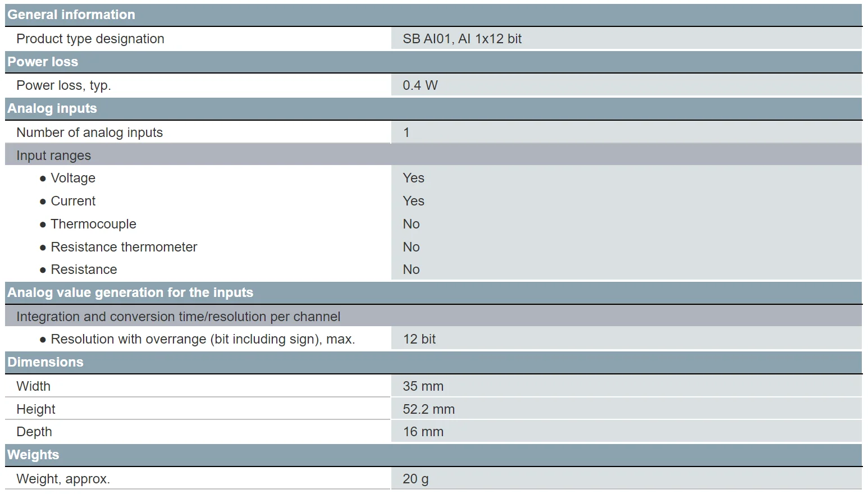Image resolution: width=868 pixels, height=494 pixels.
Task: Select the number of analog inputs value '1'
Action: 406,132
